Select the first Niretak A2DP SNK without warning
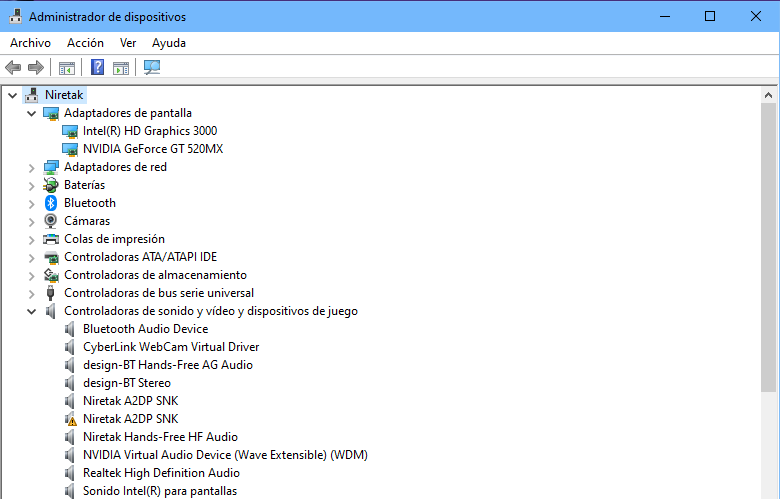The width and height of the screenshot is (780, 499). 130,401
